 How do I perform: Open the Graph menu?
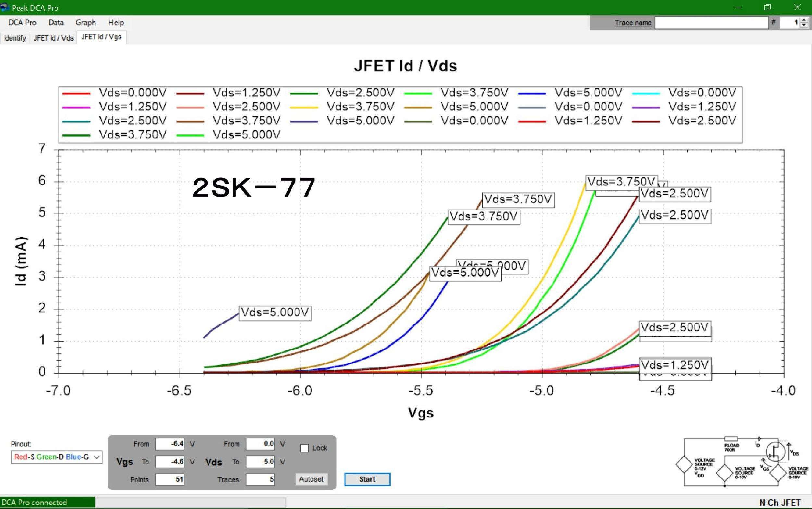coord(85,22)
